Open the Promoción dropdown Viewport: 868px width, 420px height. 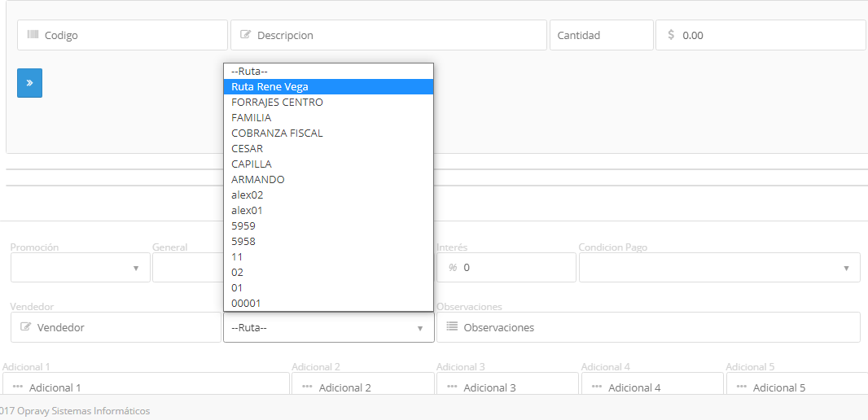(81, 268)
